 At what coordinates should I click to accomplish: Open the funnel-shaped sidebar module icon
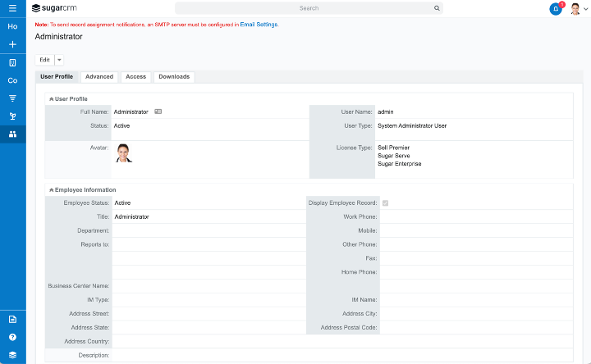click(x=12, y=98)
